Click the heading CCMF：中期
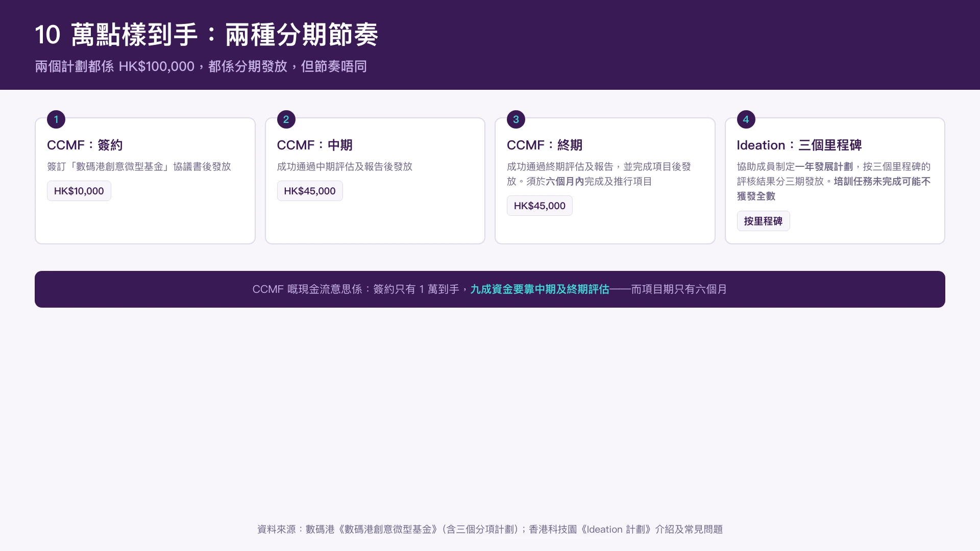Image resolution: width=980 pixels, height=551 pixels. [314, 145]
